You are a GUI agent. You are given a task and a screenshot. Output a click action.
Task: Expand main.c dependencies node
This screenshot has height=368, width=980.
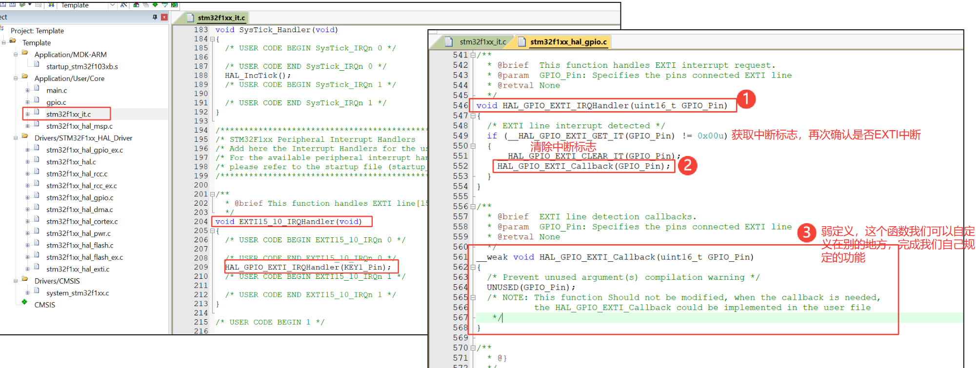tap(27, 91)
